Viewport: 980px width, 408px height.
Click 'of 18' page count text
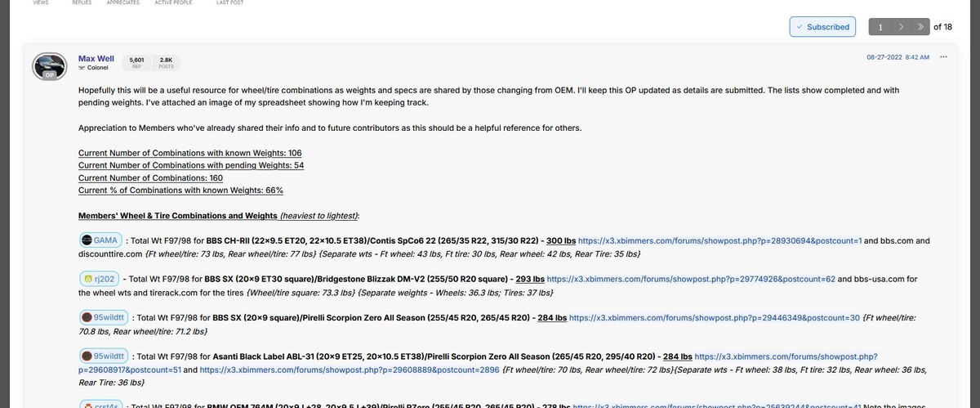pyautogui.click(x=942, y=27)
